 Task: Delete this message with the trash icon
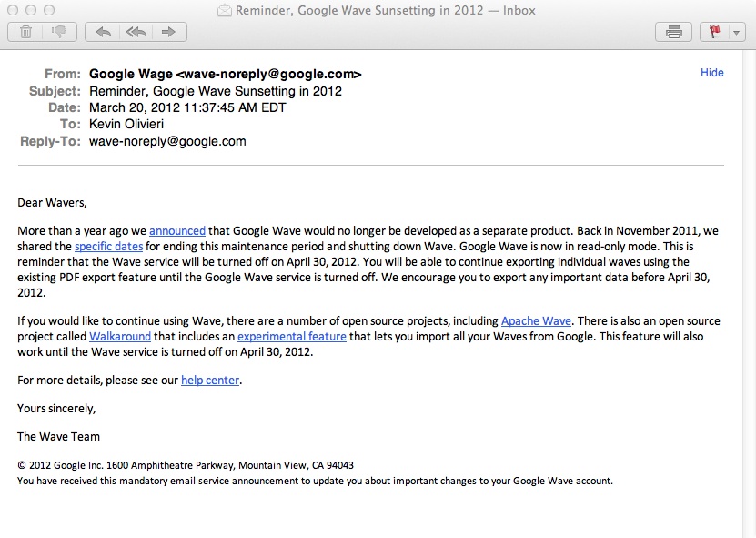(26, 32)
